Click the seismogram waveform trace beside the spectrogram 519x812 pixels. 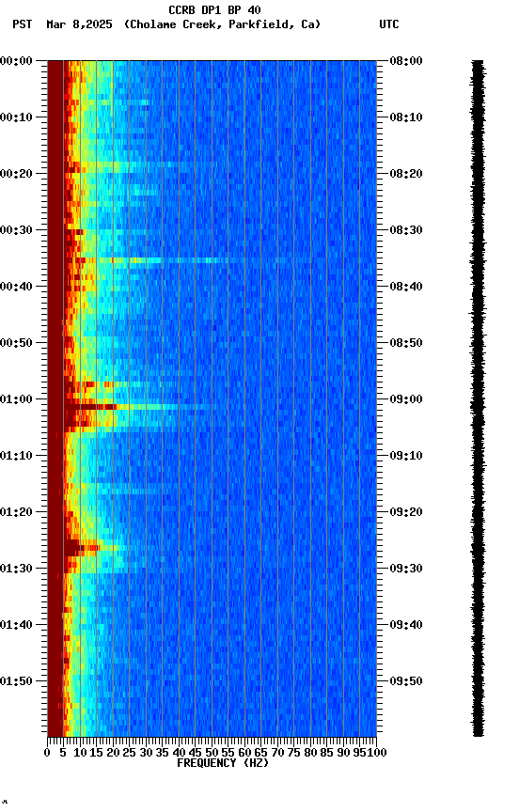[x=478, y=398]
